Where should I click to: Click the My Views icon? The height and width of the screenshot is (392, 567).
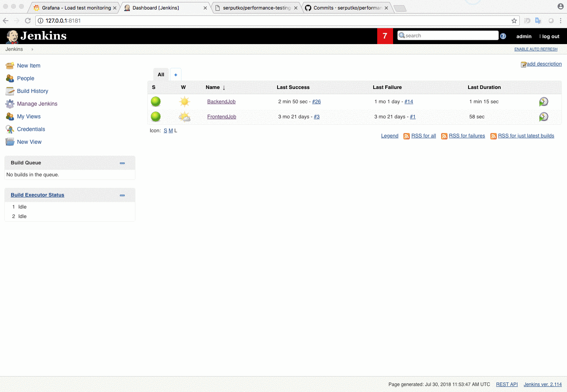[x=10, y=116]
